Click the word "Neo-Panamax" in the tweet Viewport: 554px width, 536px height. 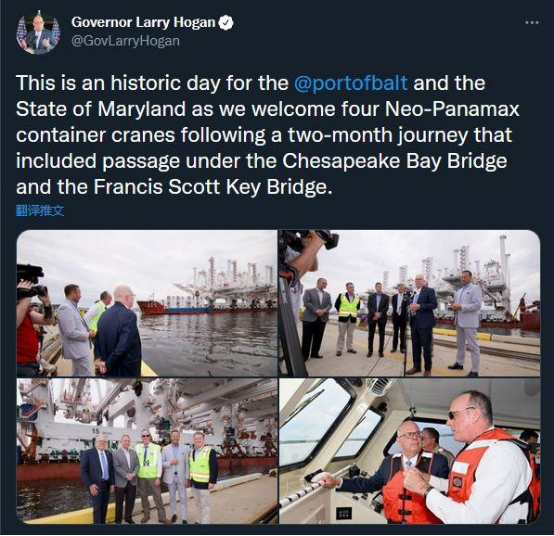[452, 109]
